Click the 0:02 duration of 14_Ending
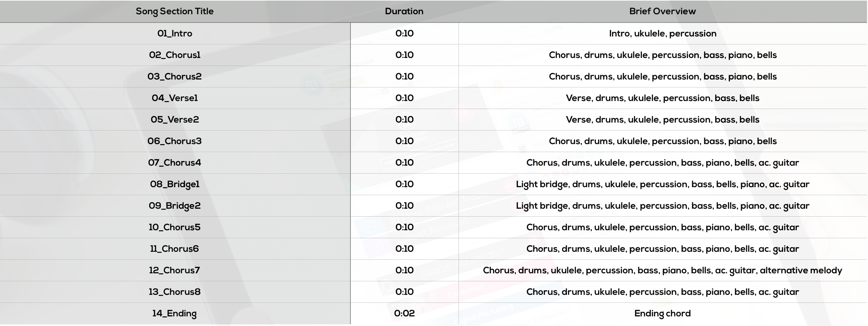Screen dimensions: 868x326 (404, 313)
